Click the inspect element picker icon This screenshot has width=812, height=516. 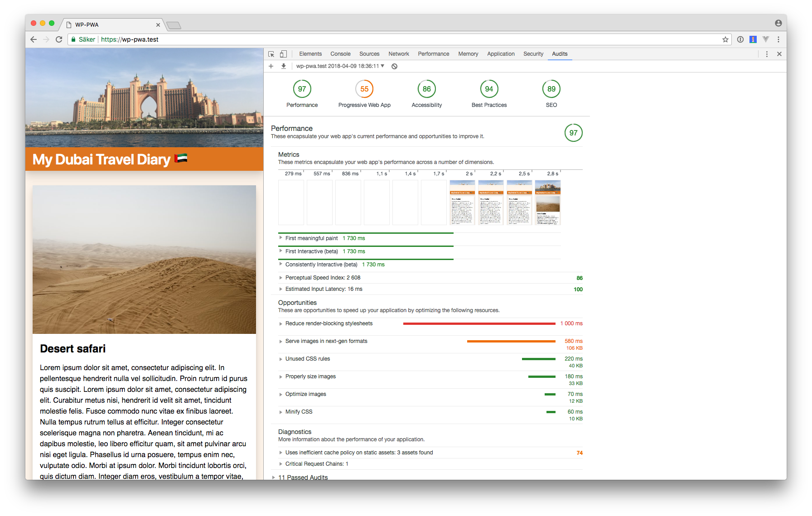click(x=271, y=54)
